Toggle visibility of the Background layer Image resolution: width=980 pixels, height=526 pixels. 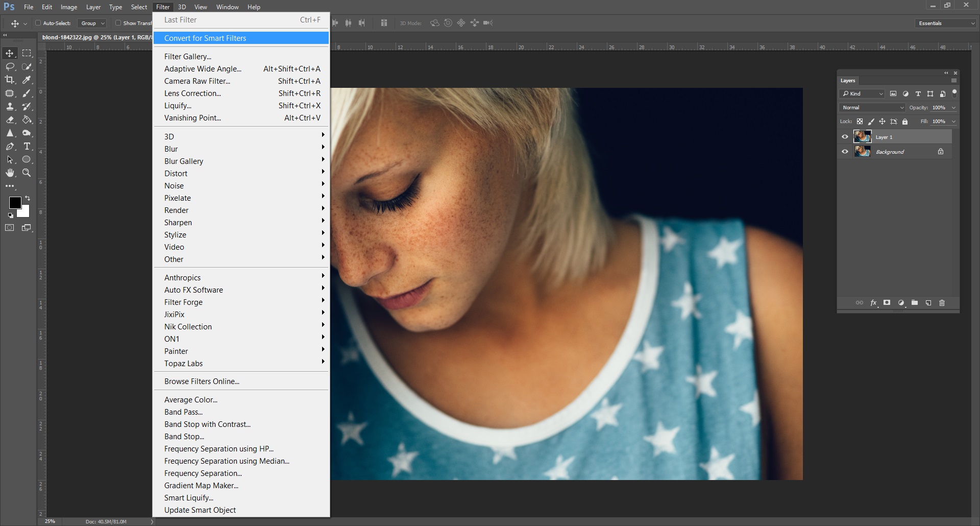845,152
